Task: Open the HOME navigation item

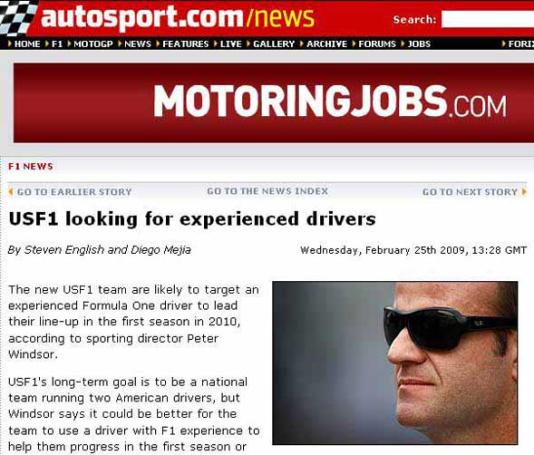Action: point(27,44)
